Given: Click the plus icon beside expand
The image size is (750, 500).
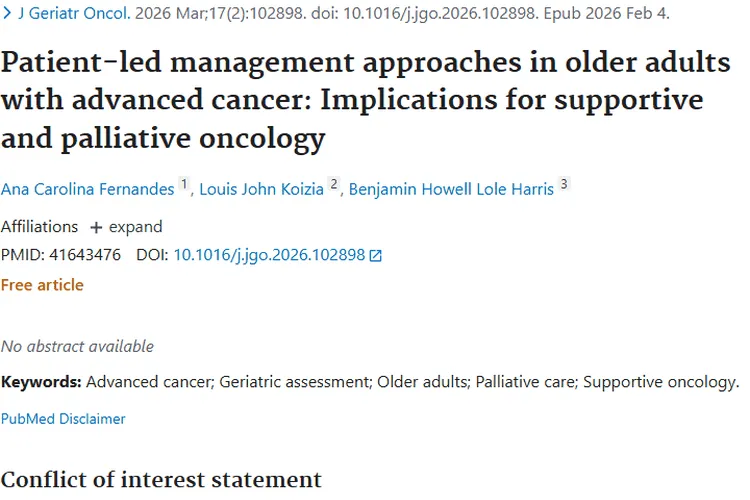Looking at the screenshot, I should coord(96,227).
